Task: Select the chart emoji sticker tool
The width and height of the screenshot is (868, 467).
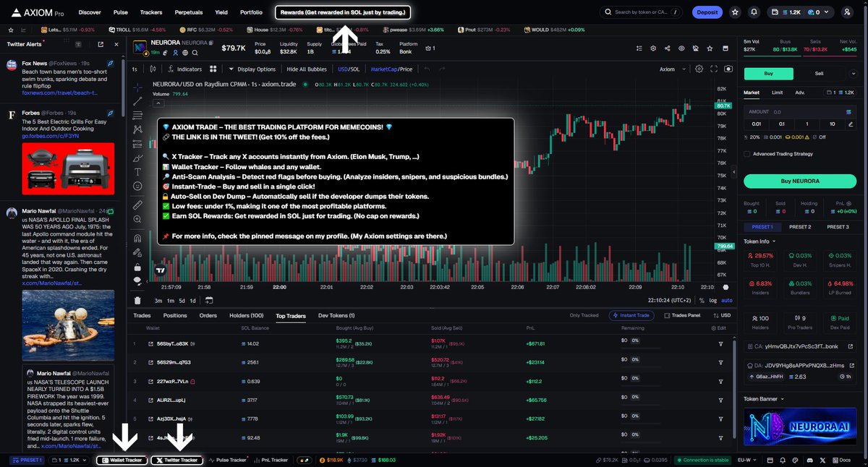Action: (137, 187)
